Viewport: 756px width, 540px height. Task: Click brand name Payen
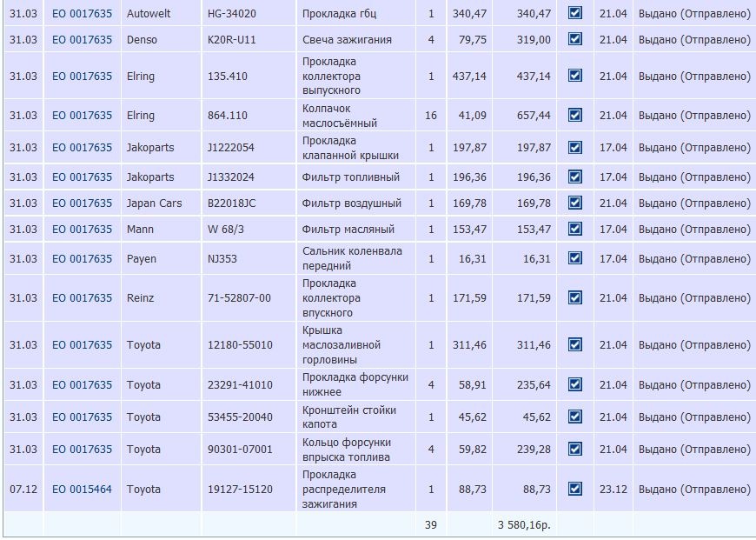coord(142,258)
